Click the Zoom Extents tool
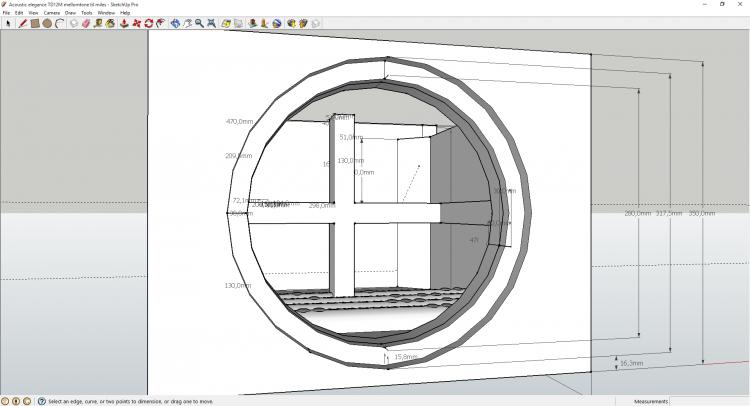 point(212,22)
